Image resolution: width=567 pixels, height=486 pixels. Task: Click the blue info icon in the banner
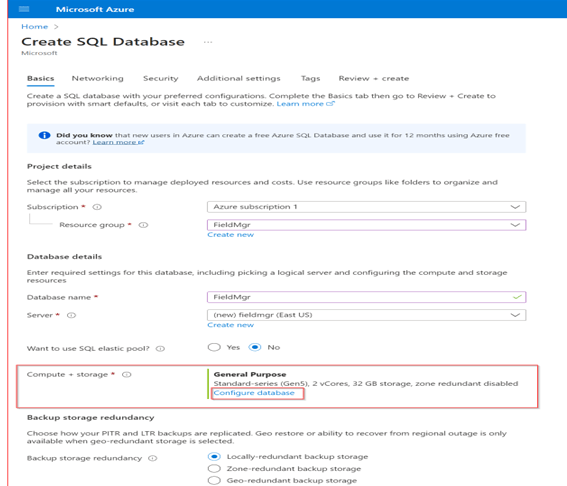pos(44,135)
